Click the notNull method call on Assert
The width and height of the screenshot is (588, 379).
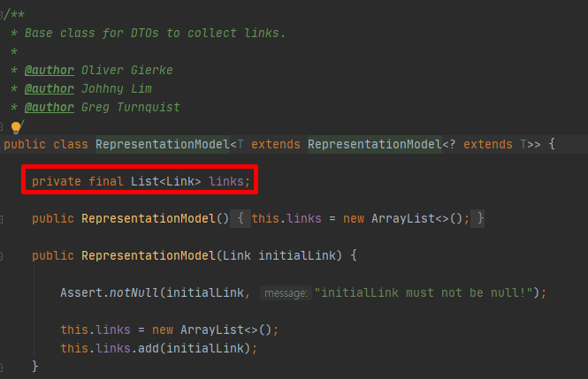pos(134,292)
